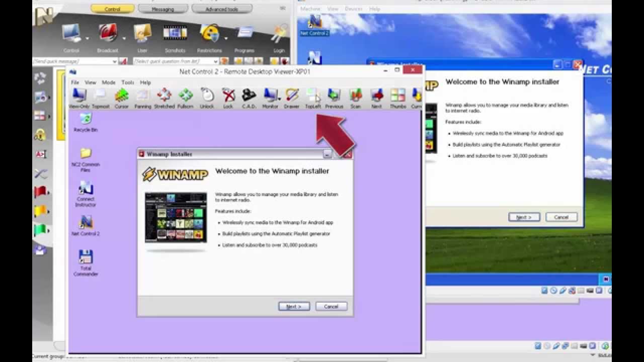Go to Next computer icon

[377, 98]
